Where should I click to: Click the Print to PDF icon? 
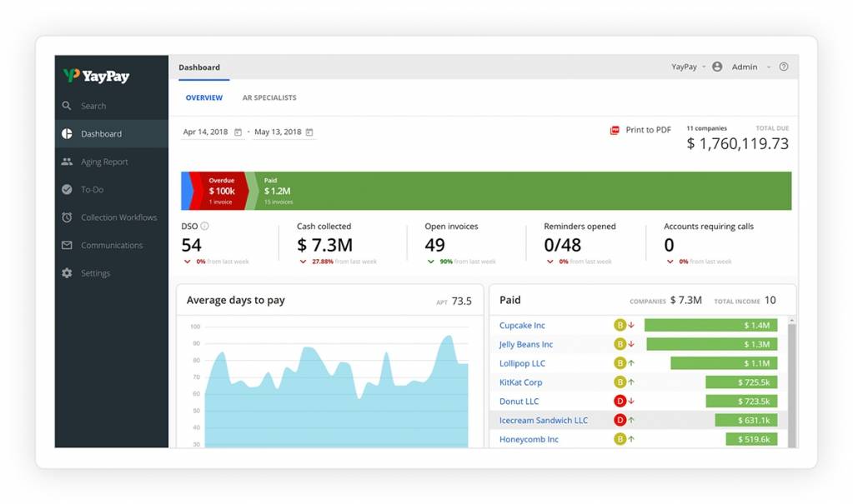(615, 130)
